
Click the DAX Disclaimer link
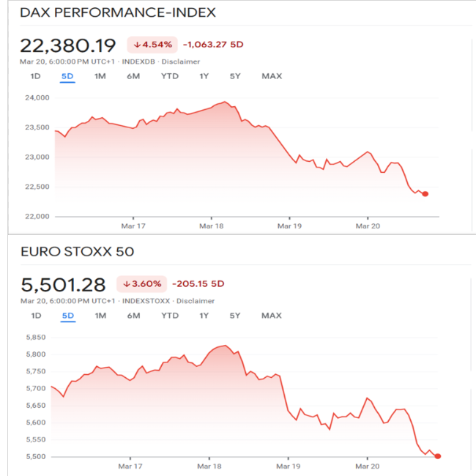pos(181,62)
